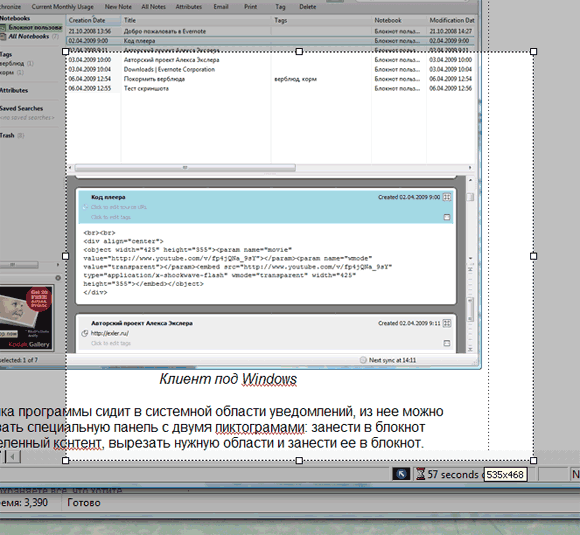The height and width of the screenshot is (535, 580).
Task: Sort by Notebook column header
Action: click(399, 20)
